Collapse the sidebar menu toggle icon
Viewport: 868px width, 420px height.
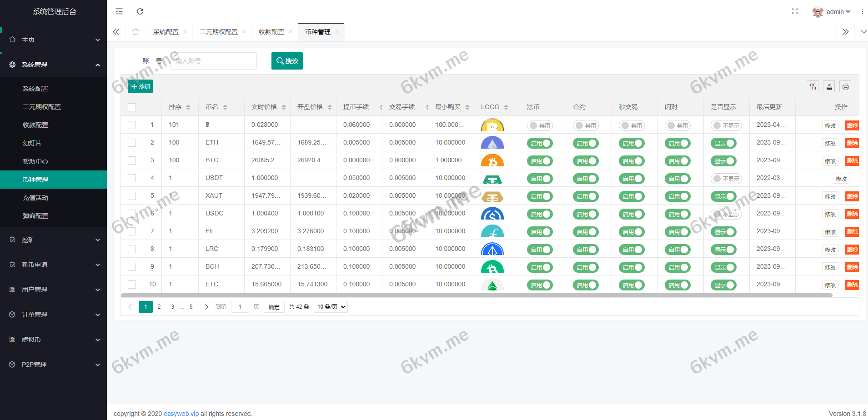point(119,11)
